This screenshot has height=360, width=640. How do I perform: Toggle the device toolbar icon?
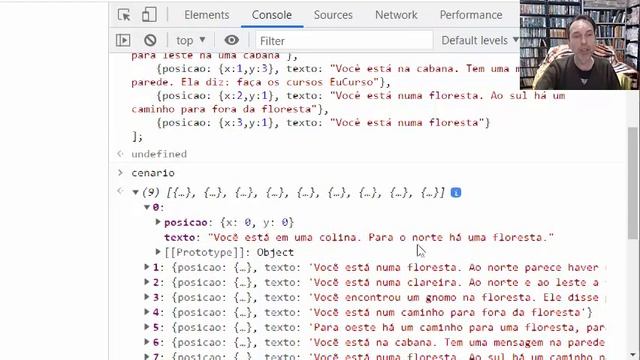coord(149,15)
